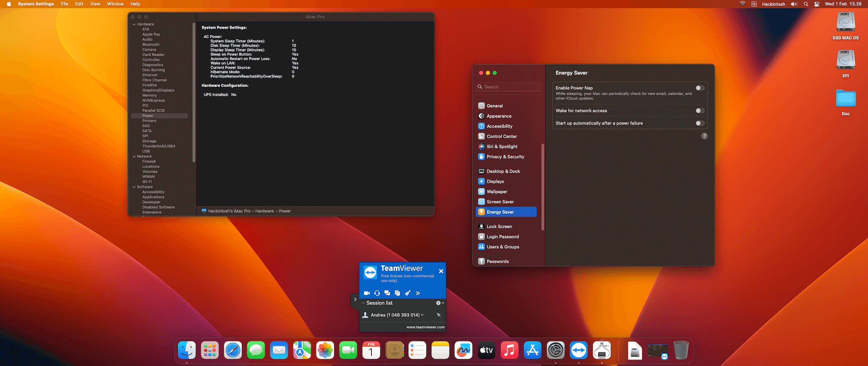
Task: Toggle Enable Power Nap switch
Action: point(700,88)
